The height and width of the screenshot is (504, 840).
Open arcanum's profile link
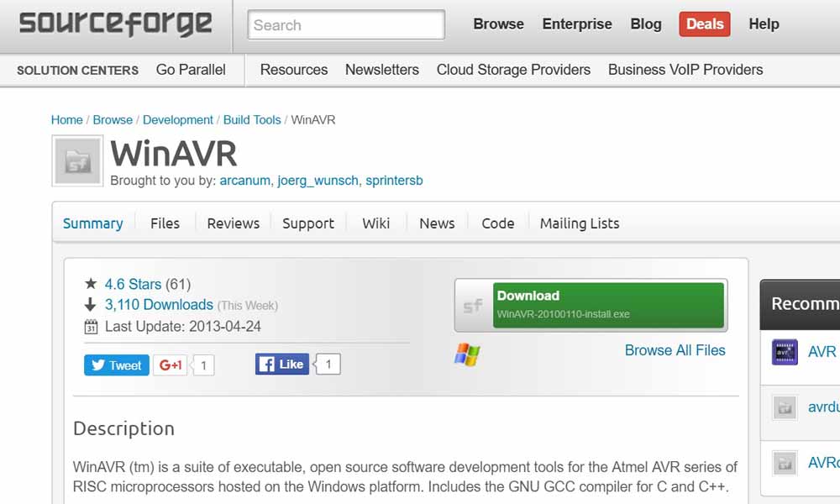tap(244, 181)
